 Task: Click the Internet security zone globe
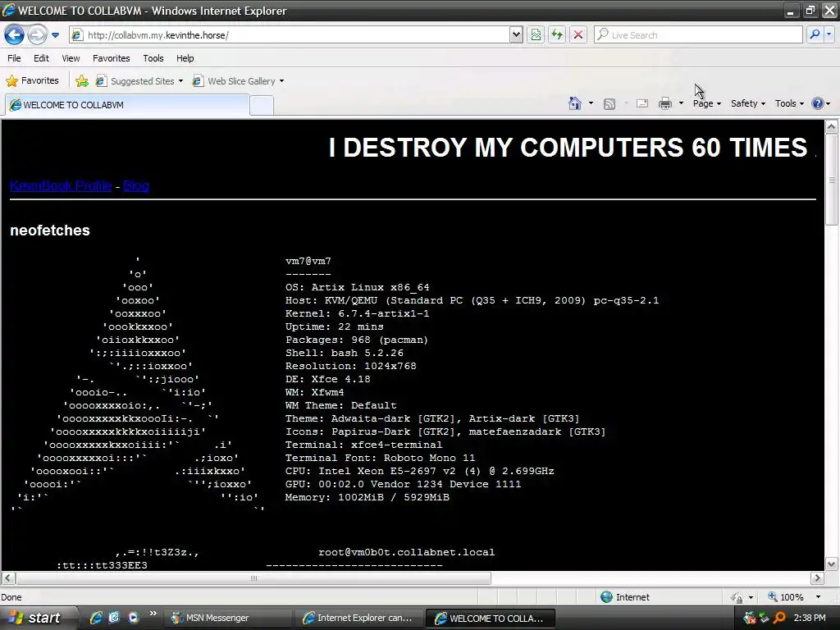pos(606,597)
